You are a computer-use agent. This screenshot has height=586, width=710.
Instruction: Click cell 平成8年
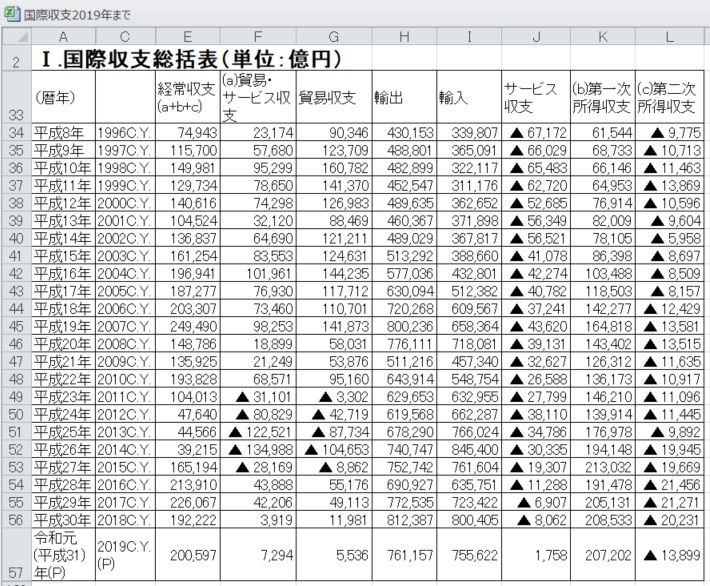point(63,133)
